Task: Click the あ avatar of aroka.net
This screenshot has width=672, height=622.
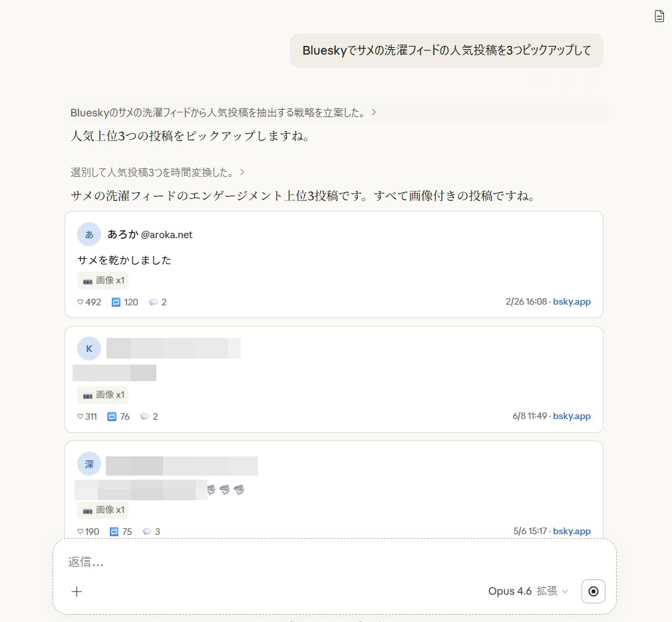Action: coord(89,234)
